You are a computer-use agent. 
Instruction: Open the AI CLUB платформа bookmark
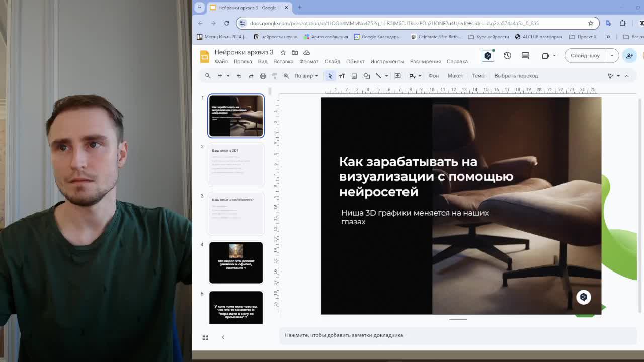coord(538,37)
